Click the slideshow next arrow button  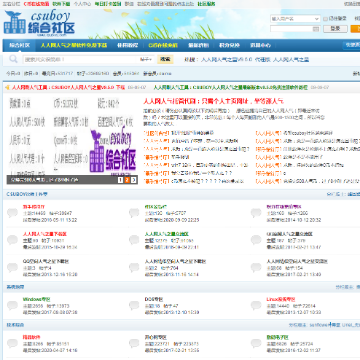[x=134, y=180]
